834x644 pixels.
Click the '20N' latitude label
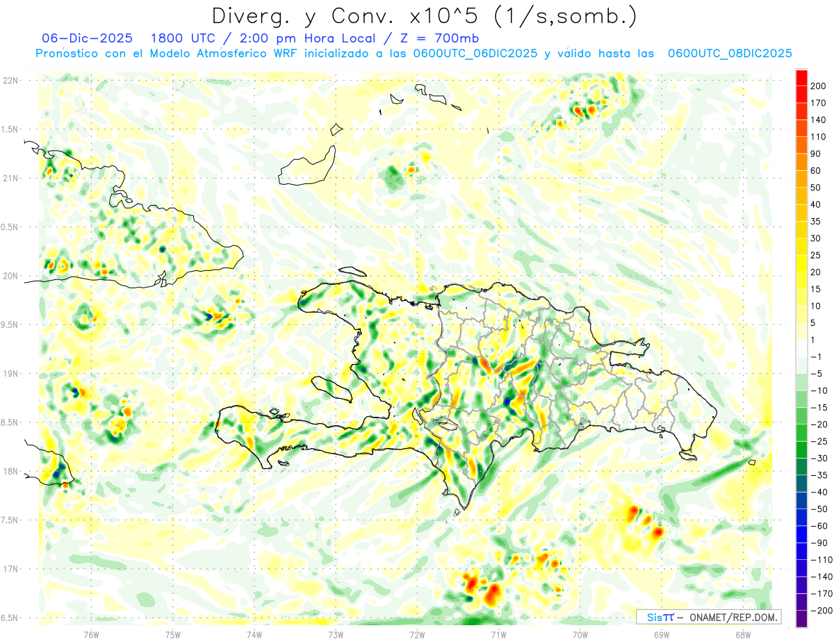coord(10,276)
